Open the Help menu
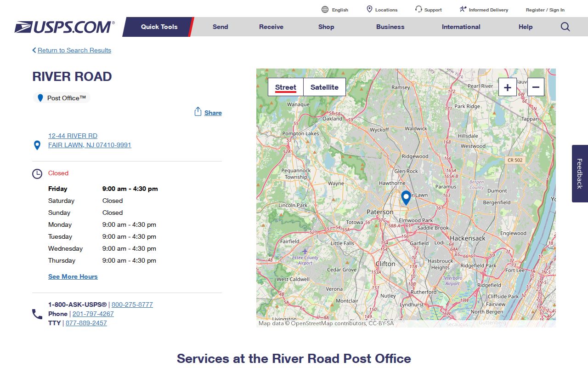 [x=526, y=27]
